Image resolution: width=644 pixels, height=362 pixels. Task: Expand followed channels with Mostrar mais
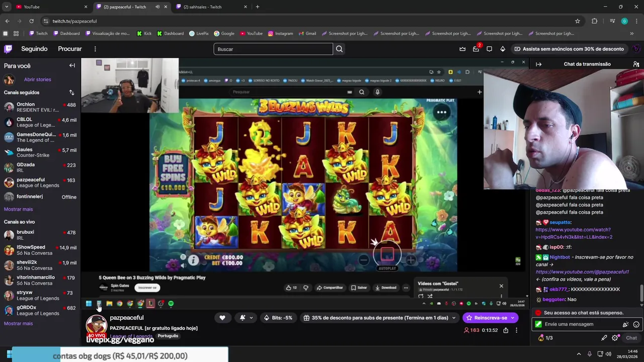coord(18,209)
